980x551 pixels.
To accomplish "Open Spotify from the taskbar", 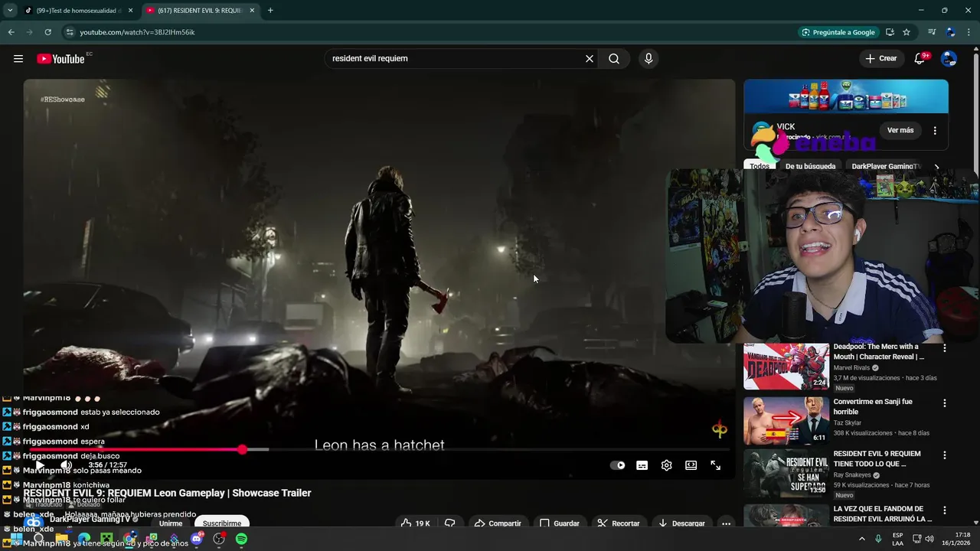I will click(x=241, y=540).
